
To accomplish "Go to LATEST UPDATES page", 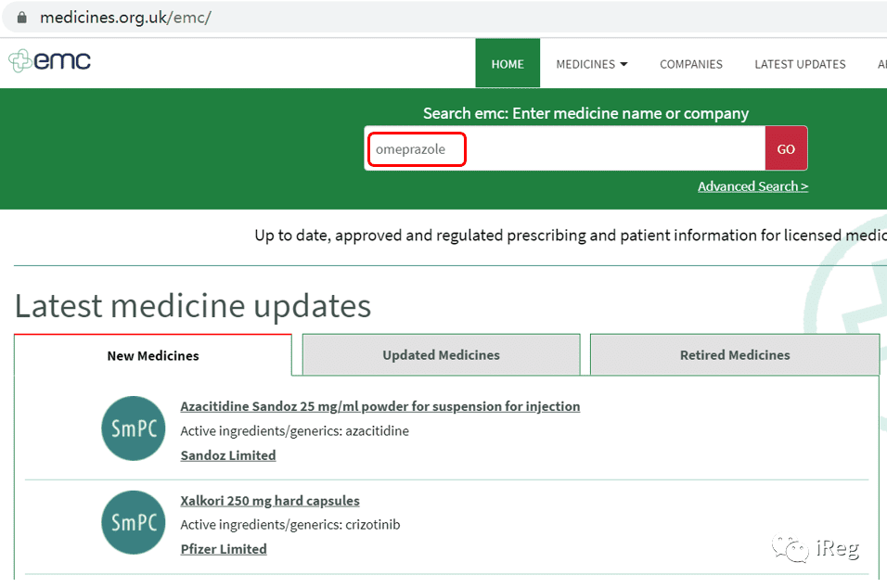I will pos(800,64).
